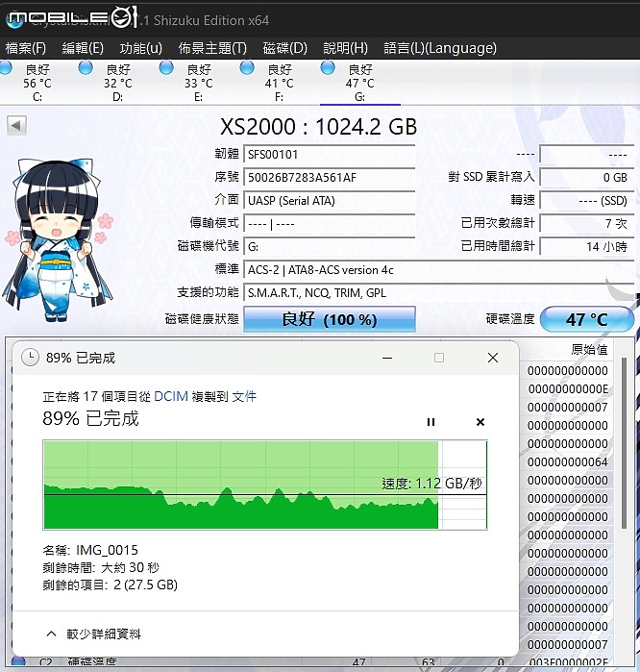Click the XS2000 : 1024.2 GB title

tap(318, 127)
